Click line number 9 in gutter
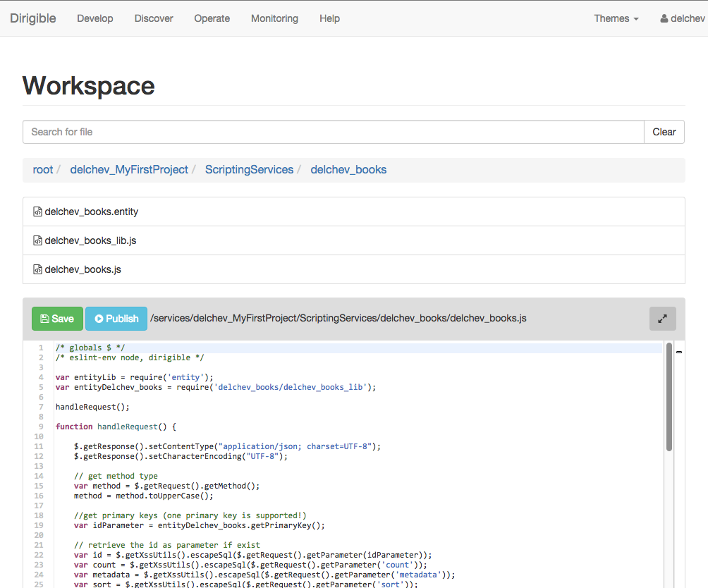 (41, 427)
